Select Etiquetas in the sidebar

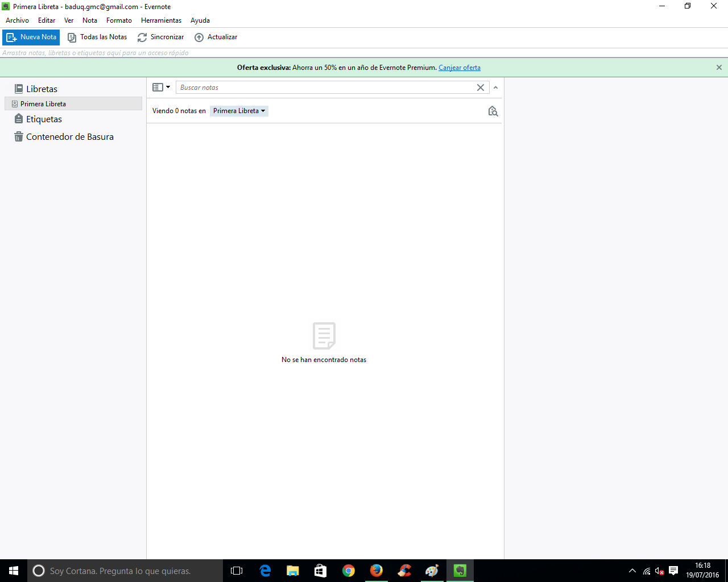[44, 119]
